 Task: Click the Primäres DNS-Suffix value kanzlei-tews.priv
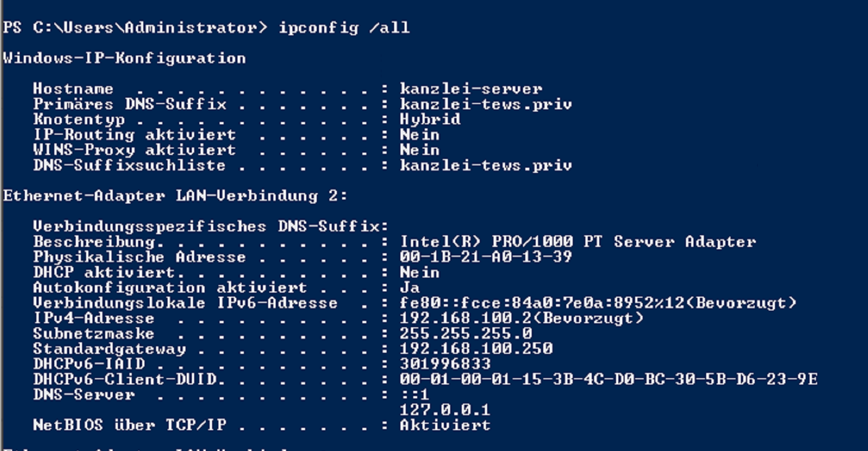(x=485, y=105)
